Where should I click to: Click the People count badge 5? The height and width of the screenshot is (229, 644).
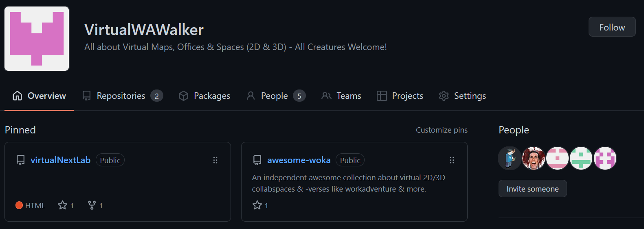point(299,96)
